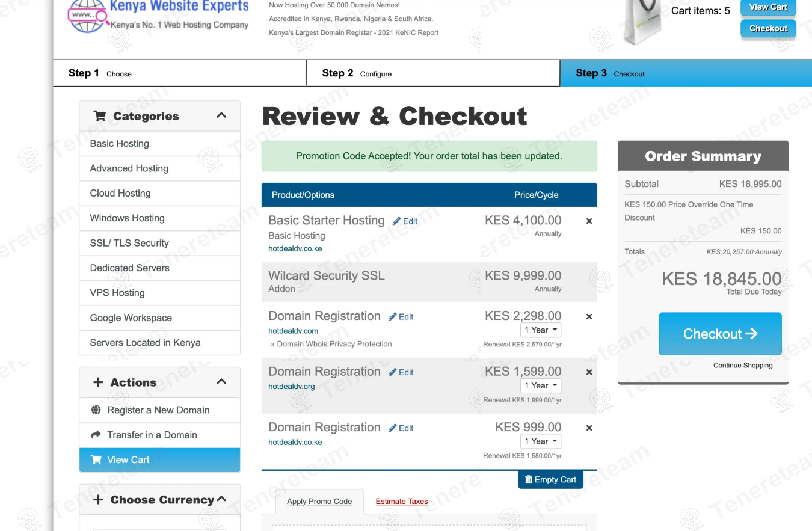812x531 pixels.
Task: Click Wilcard Security SSL addon row
Action: (429, 282)
